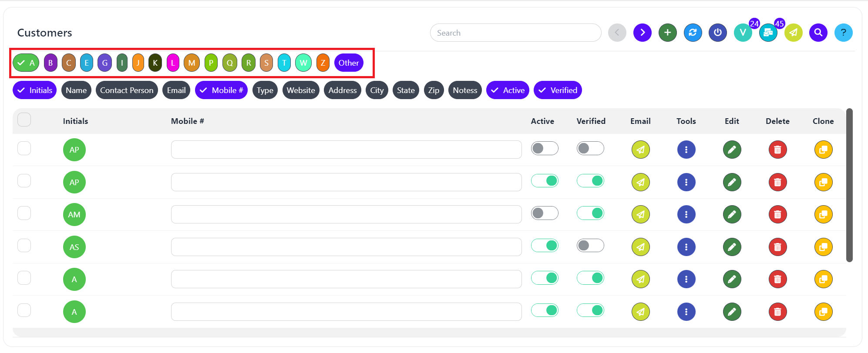Click the power icon in the top toolbar
This screenshot has width=868, height=353.
[718, 33]
